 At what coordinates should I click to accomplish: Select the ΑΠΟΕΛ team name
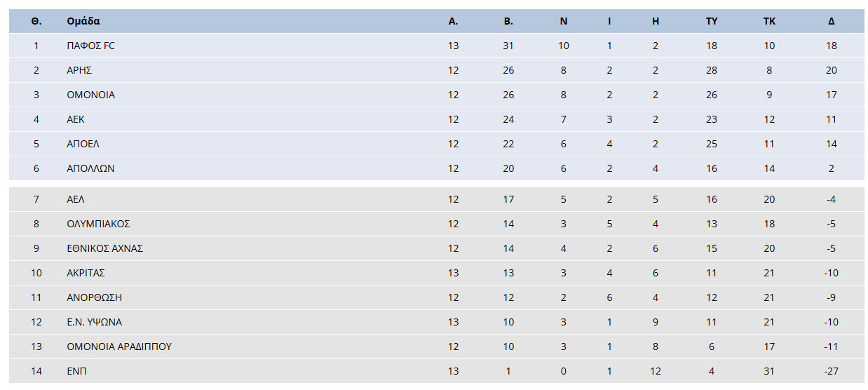pyautogui.click(x=83, y=144)
